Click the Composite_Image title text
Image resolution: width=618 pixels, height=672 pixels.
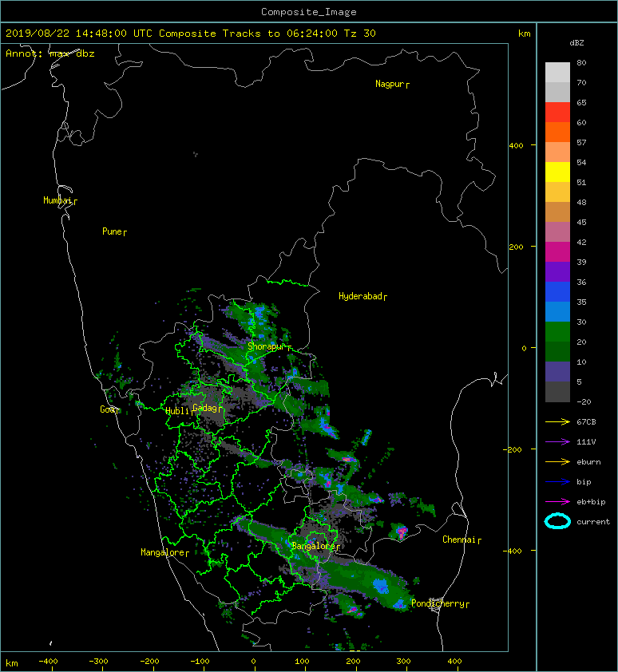(309, 12)
